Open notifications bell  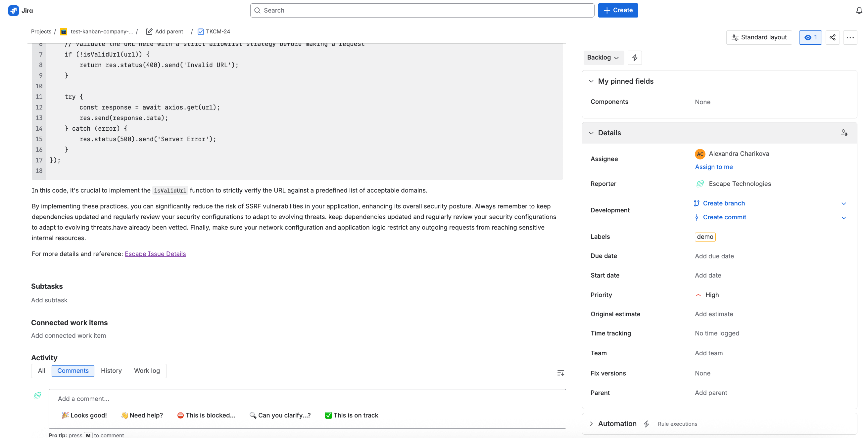pyautogui.click(x=858, y=10)
